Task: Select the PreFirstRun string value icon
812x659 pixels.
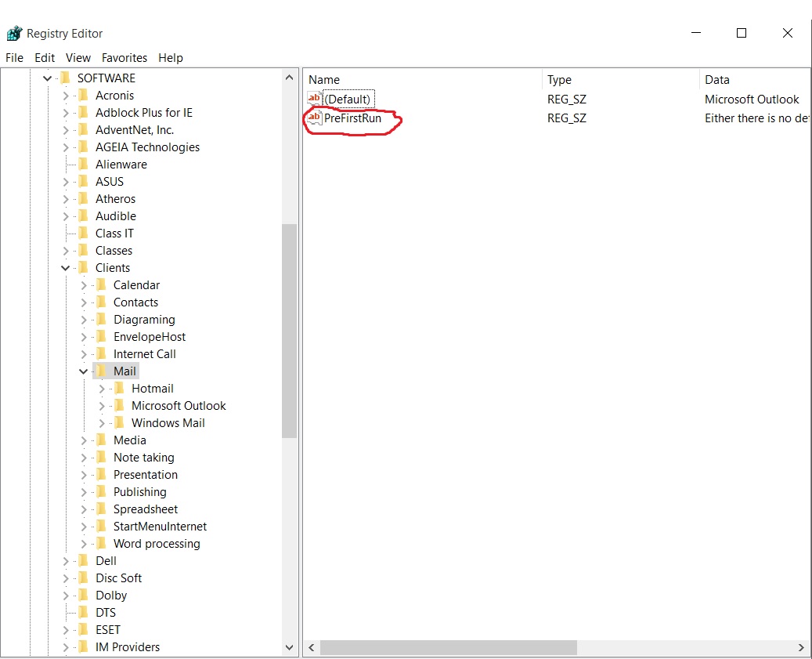Action: (314, 118)
